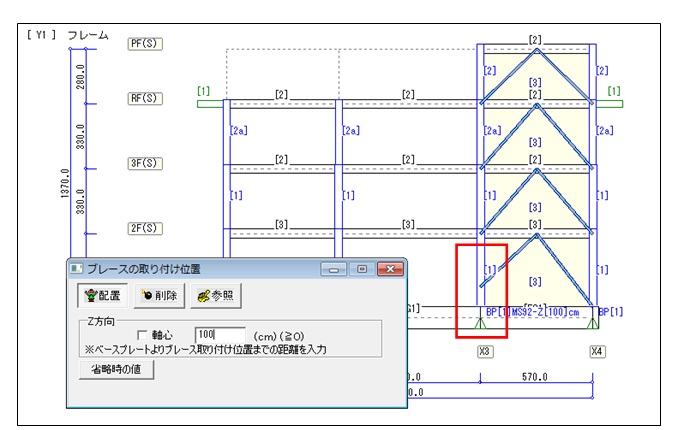Click the 参照 (reference) button
Image resolution: width=680 pixels, height=430 pixels.
[216, 296]
